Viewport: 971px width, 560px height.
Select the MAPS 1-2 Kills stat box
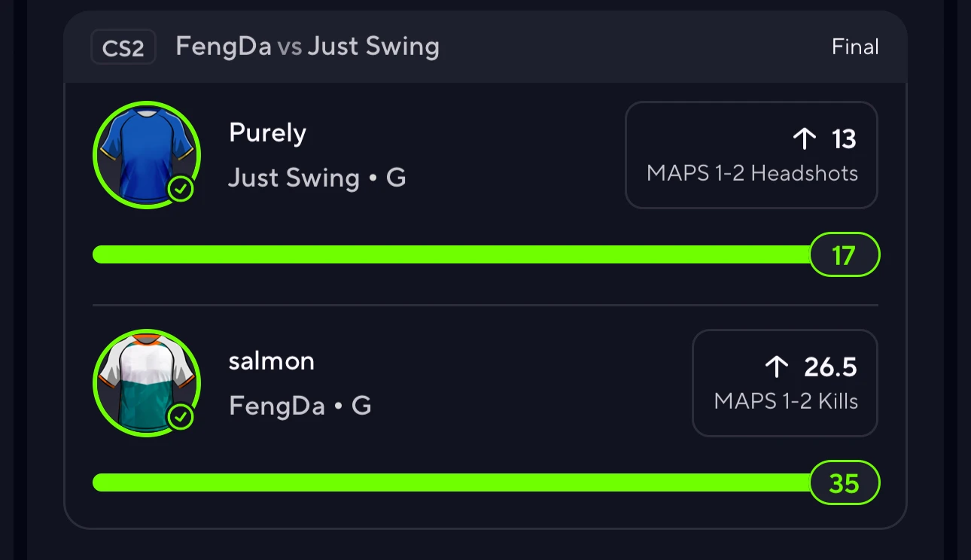[785, 382]
